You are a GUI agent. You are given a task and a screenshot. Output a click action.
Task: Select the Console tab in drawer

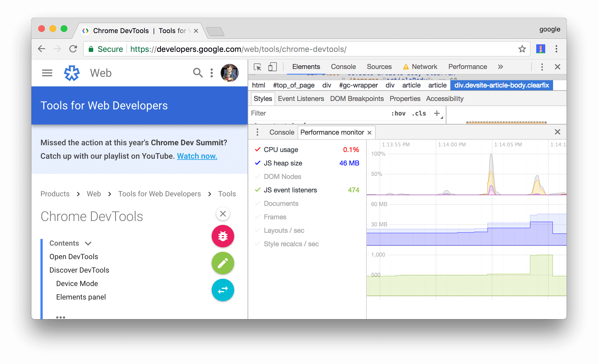[281, 132]
